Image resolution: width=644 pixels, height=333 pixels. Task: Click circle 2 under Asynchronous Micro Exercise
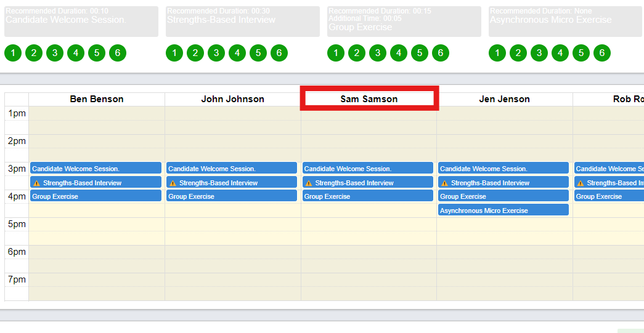[518, 53]
